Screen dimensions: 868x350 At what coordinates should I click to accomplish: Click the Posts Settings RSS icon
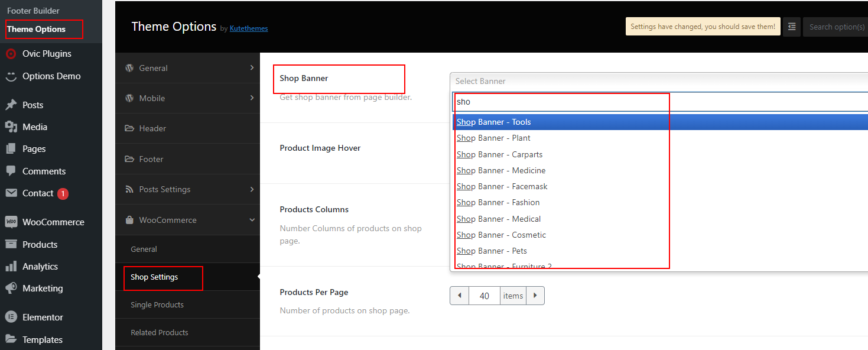coord(129,189)
